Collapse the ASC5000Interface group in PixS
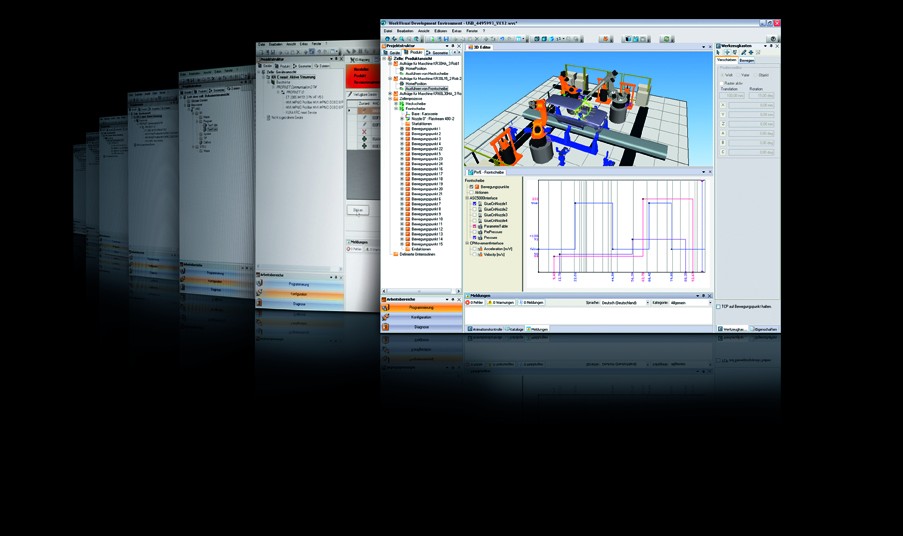Viewport: 903px width, 536px height. click(467, 198)
